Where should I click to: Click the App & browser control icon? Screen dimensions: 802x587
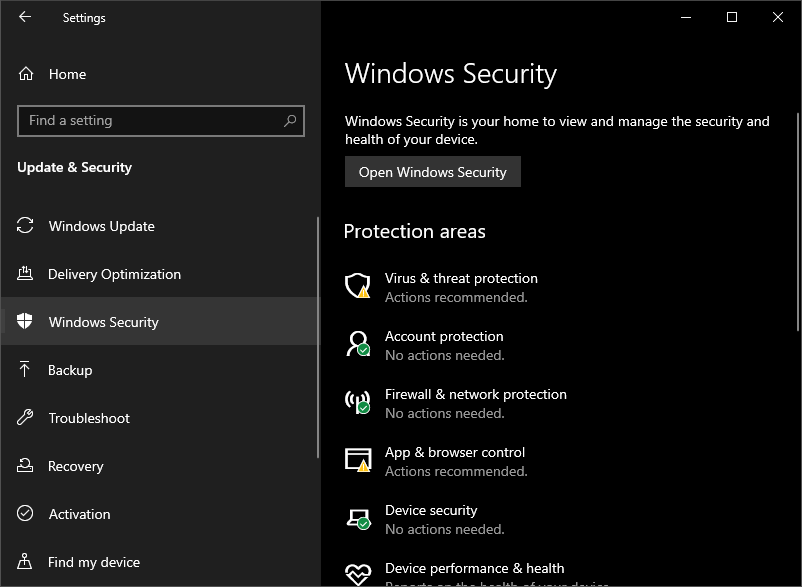coord(357,460)
